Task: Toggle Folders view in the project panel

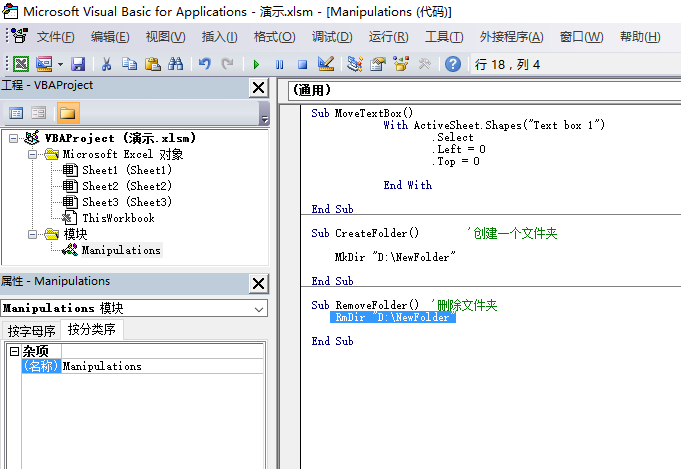Action: point(68,113)
